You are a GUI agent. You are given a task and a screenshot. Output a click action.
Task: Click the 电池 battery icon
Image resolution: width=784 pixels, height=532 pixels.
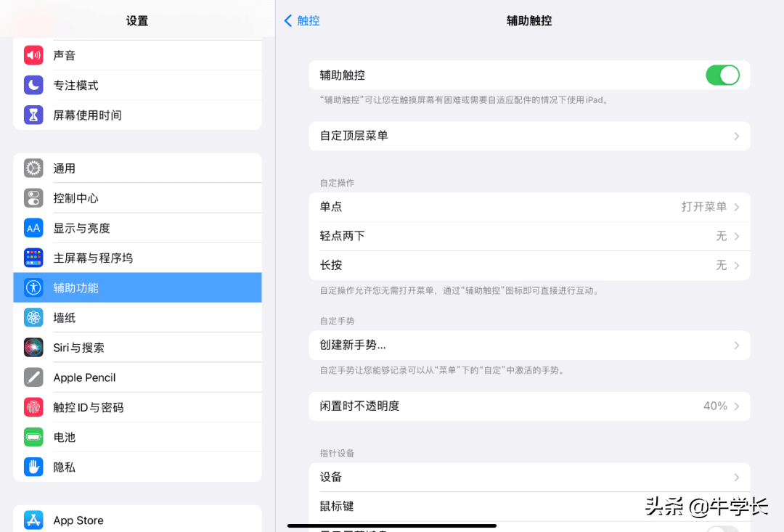(x=33, y=437)
